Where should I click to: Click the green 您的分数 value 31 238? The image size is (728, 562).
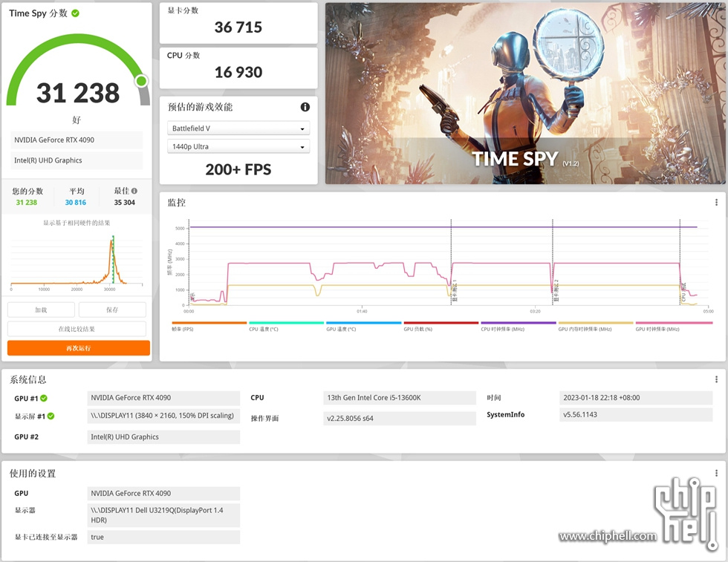[27, 203]
